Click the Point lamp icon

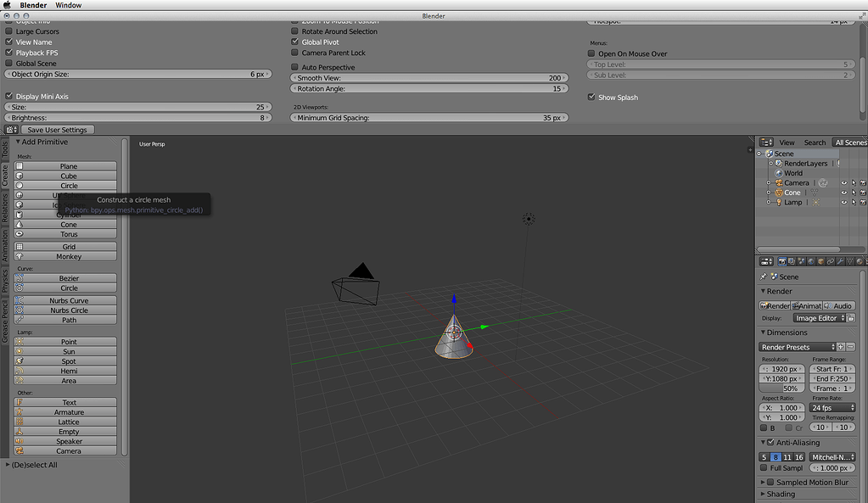pyautogui.click(x=20, y=342)
